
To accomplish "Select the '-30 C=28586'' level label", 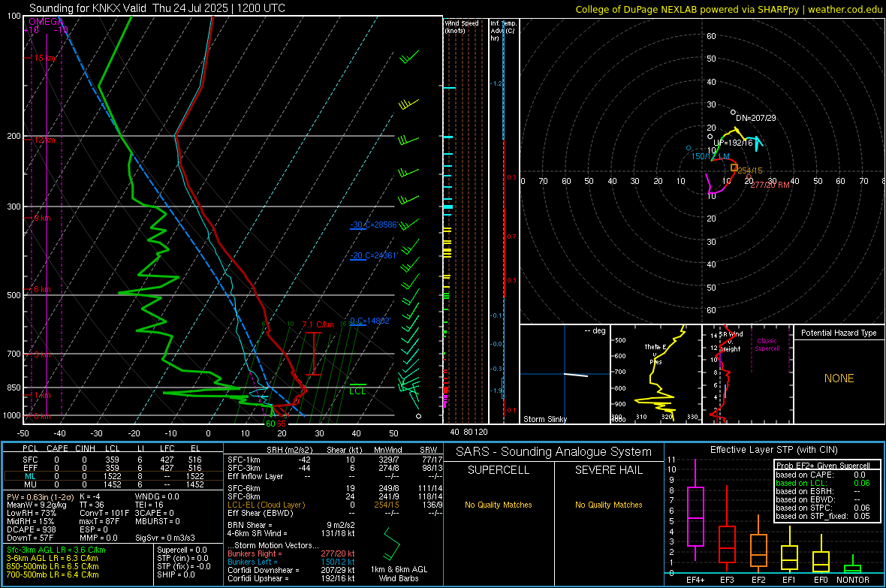I will click(x=374, y=225).
